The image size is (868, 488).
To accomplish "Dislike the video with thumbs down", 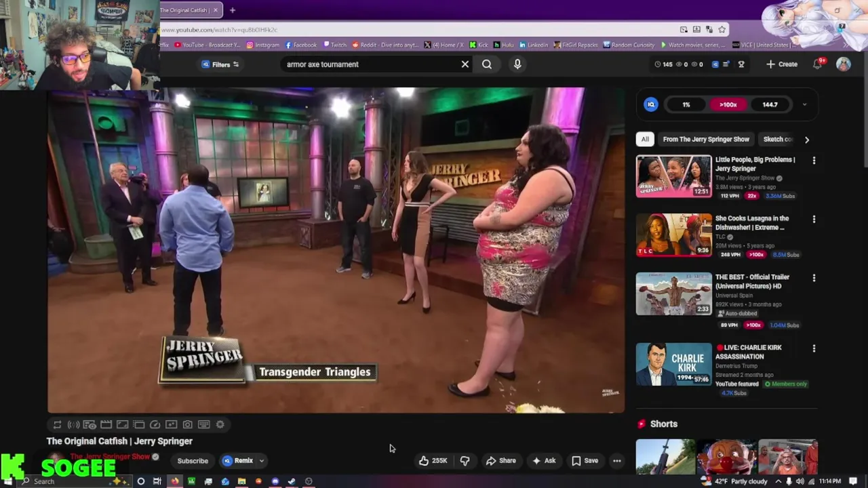I will pyautogui.click(x=465, y=461).
